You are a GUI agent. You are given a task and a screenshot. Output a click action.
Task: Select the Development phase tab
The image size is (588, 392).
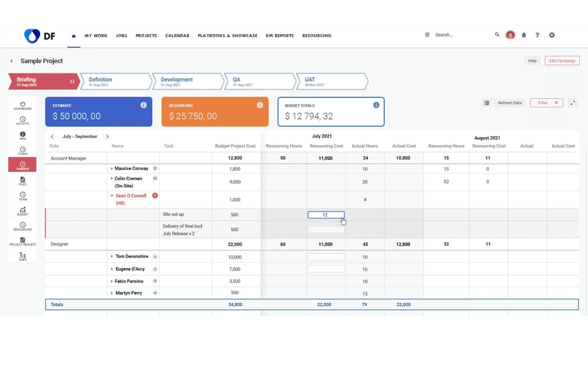tap(188, 81)
